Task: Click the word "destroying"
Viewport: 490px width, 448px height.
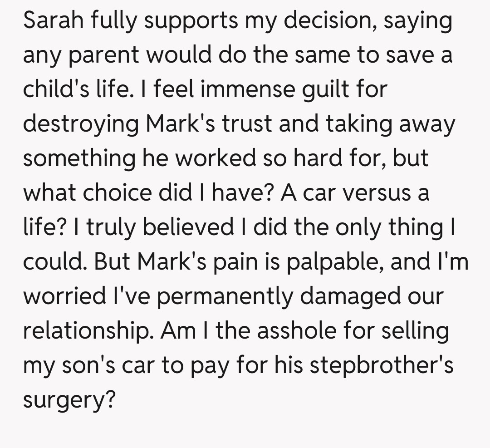Action: click(82, 123)
